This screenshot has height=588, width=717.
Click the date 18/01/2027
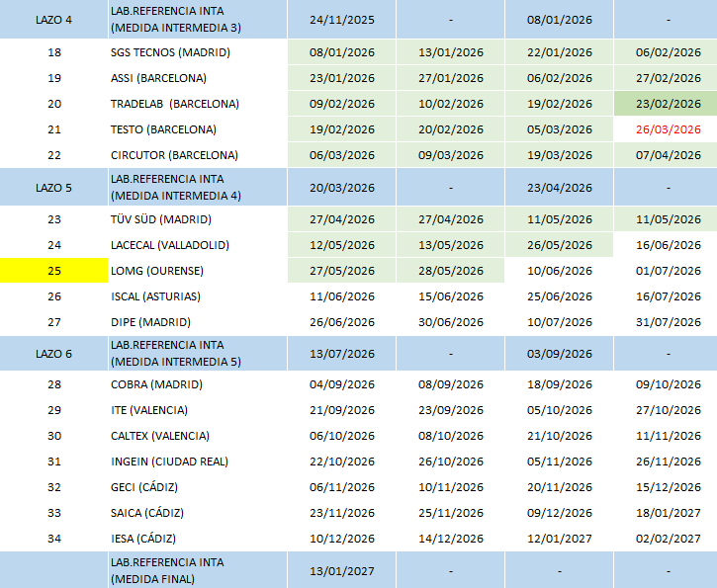[x=669, y=513]
